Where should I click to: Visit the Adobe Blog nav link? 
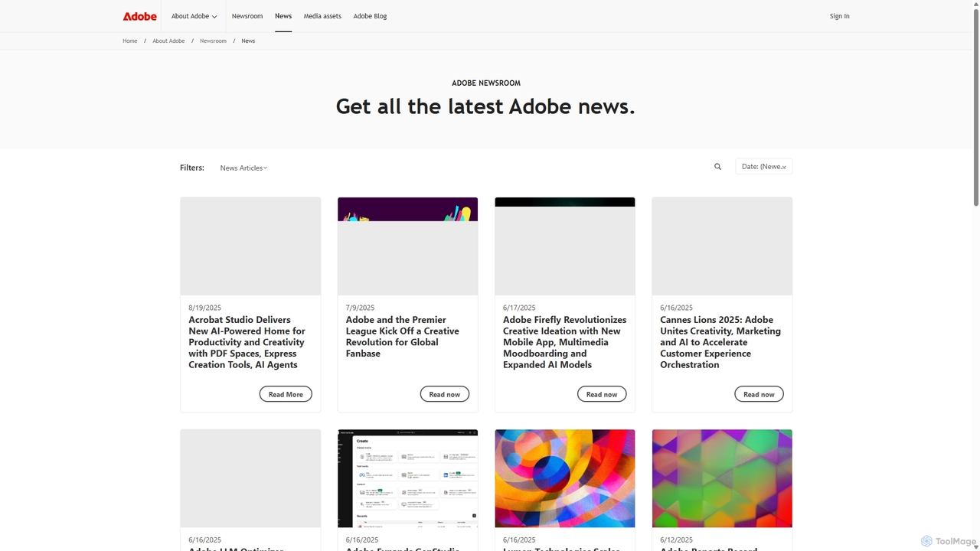click(370, 16)
